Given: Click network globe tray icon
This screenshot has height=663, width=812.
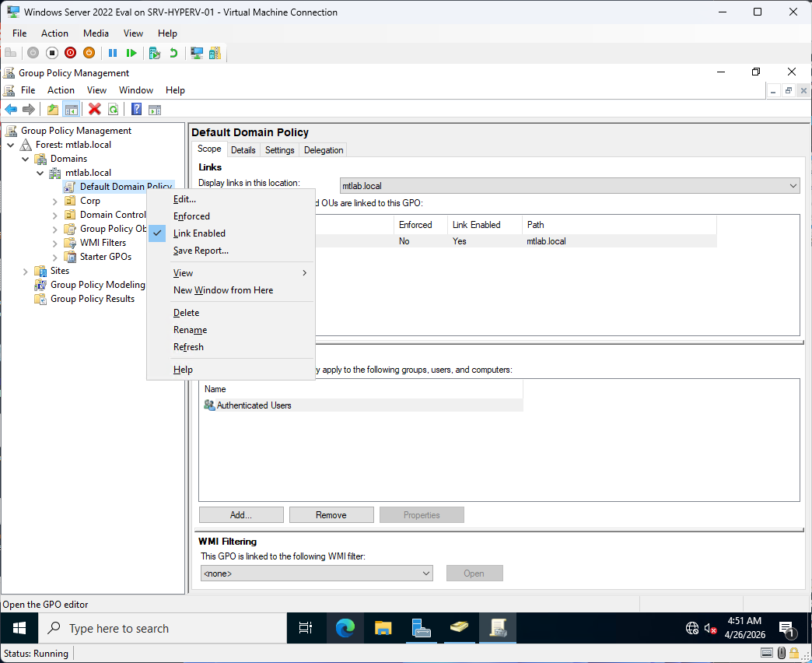Looking at the screenshot, I should tap(692, 628).
